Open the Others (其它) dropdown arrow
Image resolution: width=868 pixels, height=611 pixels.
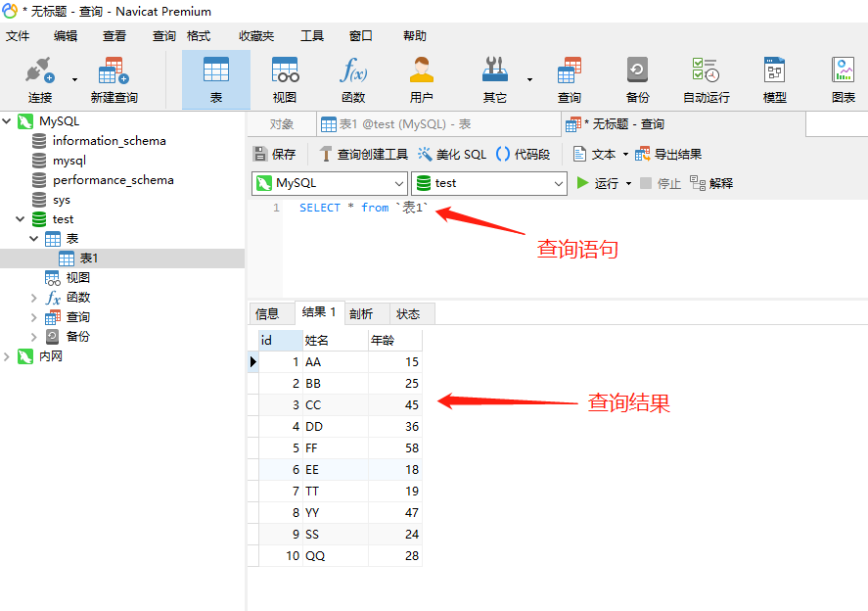click(529, 79)
